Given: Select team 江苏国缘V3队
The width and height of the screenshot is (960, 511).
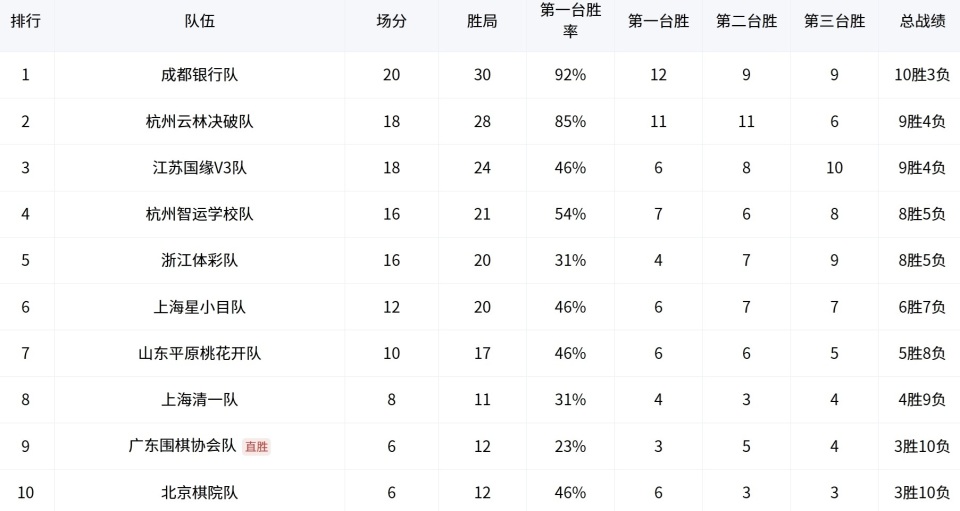Looking at the screenshot, I should [x=199, y=168].
